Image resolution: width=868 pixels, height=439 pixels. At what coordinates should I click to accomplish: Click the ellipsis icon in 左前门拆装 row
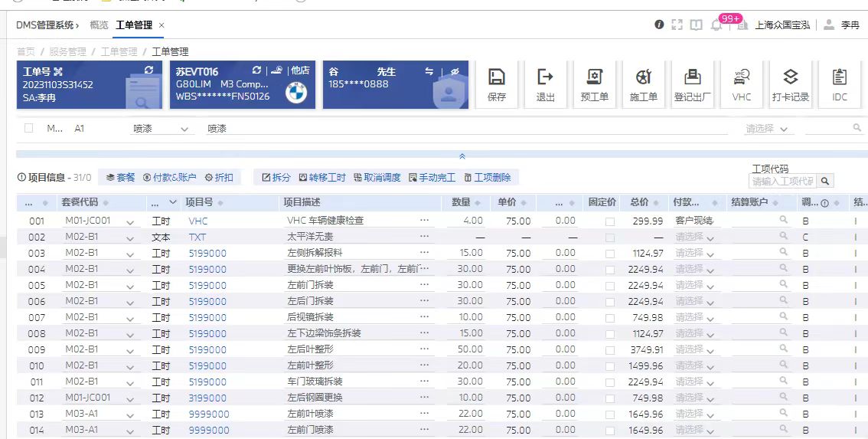coord(424,284)
